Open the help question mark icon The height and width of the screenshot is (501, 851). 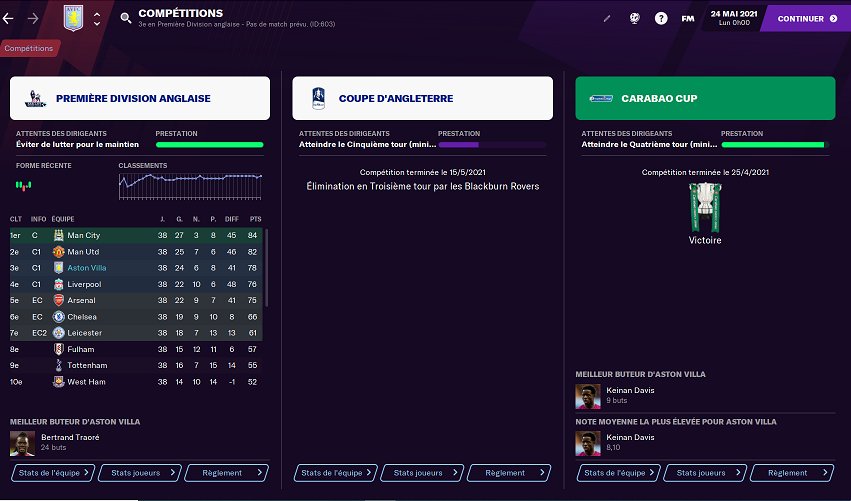(x=661, y=18)
